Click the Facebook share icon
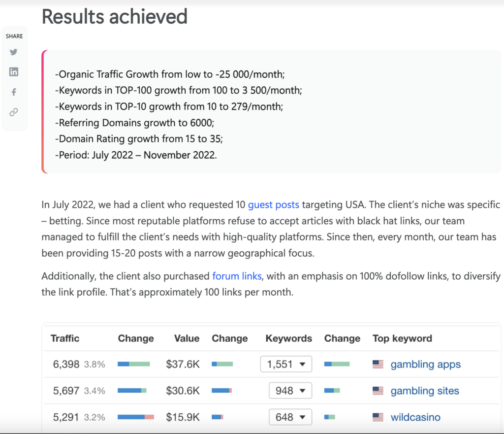This screenshot has width=504, height=434. tap(14, 92)
